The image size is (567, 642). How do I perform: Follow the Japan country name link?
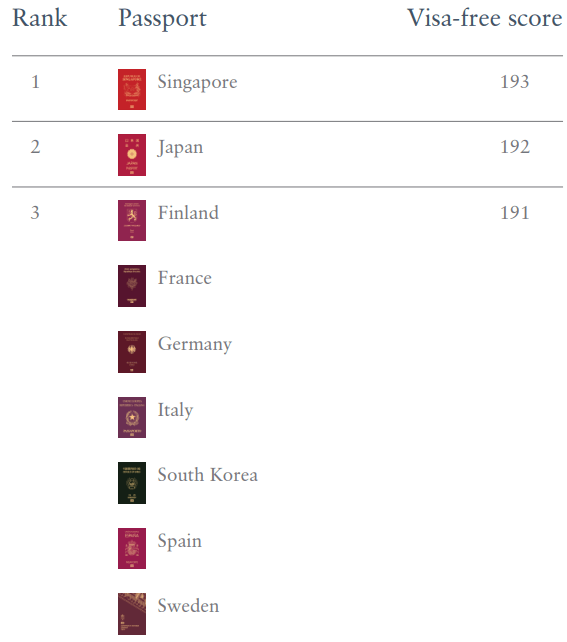pos(180,148)
